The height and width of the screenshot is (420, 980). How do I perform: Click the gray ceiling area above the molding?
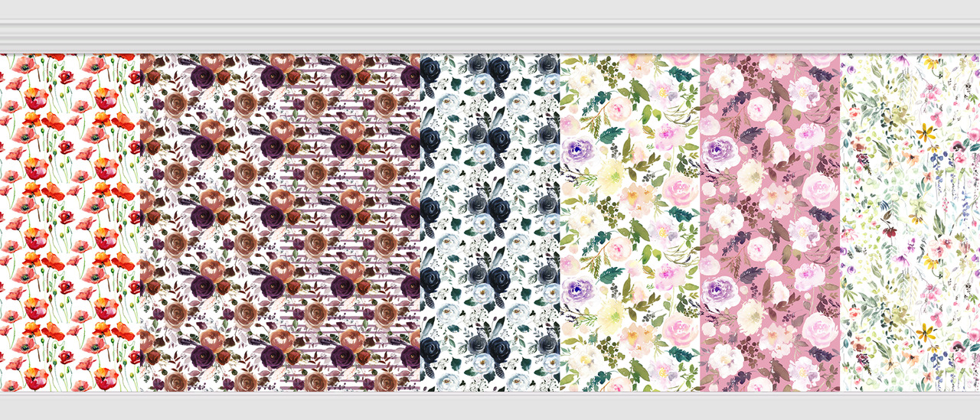[x=490, y=9]
